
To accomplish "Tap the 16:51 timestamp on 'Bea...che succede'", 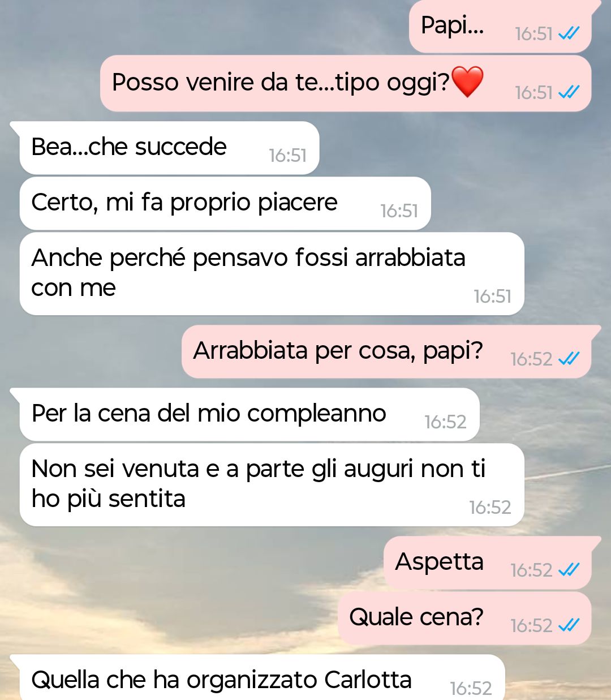I will (287, 155).
